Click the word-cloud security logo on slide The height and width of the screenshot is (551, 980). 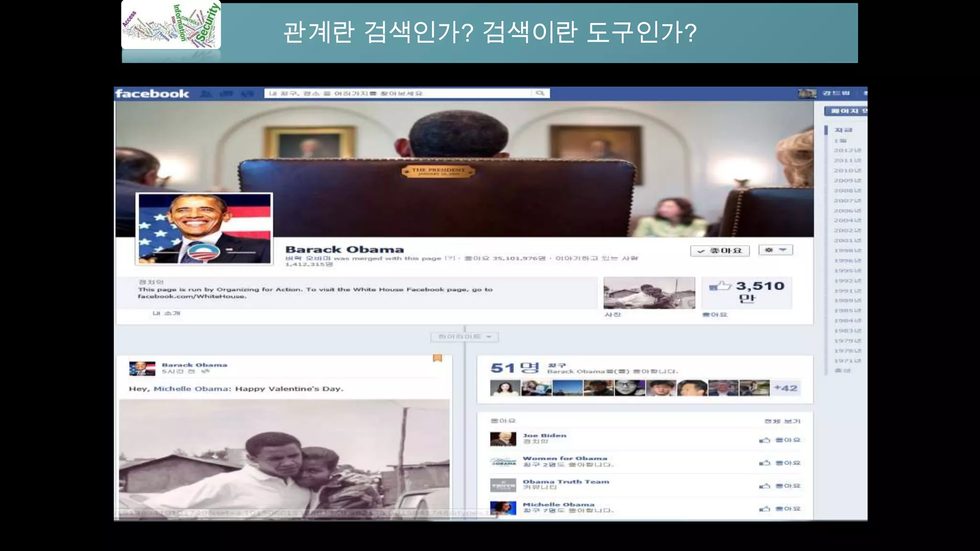(171, 24)
